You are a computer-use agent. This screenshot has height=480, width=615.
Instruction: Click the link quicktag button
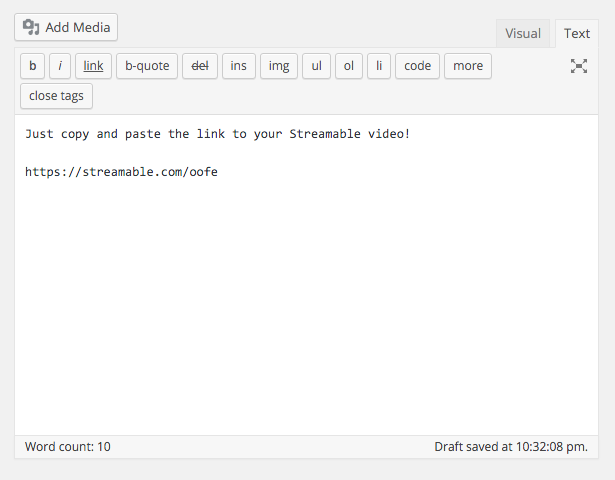click(x=93, y=66)
